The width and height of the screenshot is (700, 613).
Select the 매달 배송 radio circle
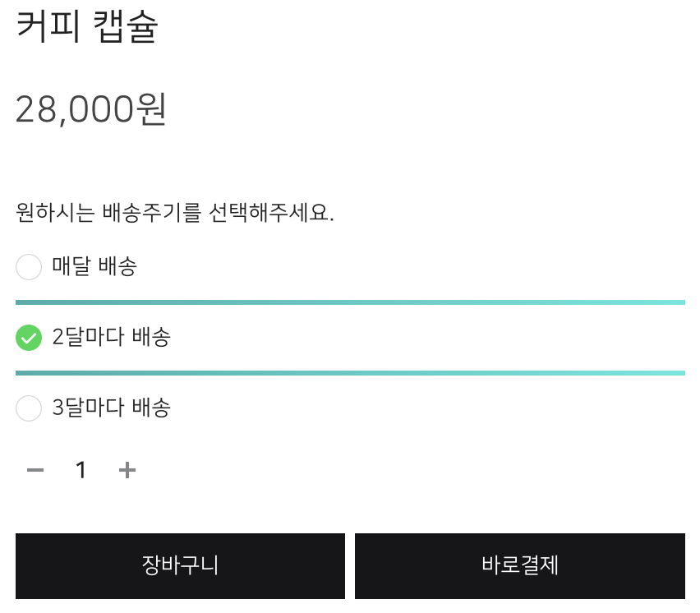29,267
